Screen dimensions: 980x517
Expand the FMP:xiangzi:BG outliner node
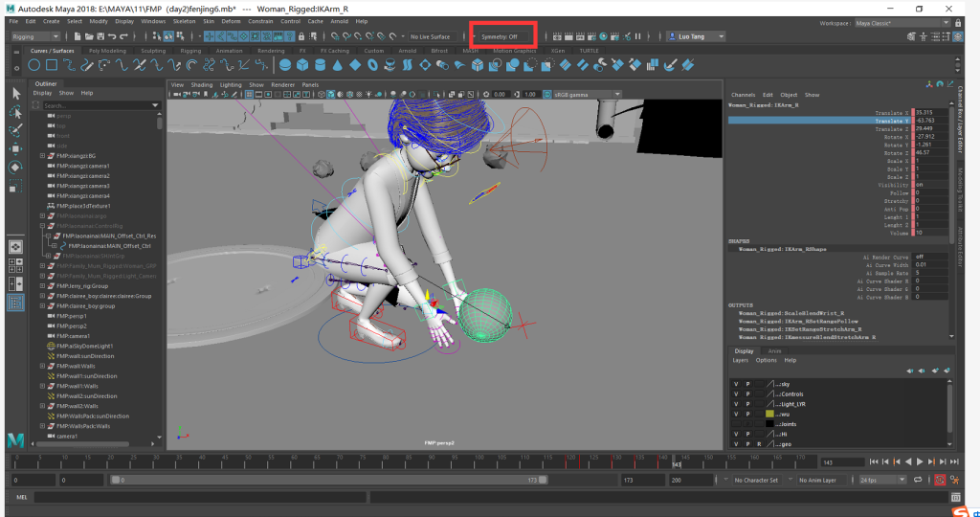coord(42,156)
